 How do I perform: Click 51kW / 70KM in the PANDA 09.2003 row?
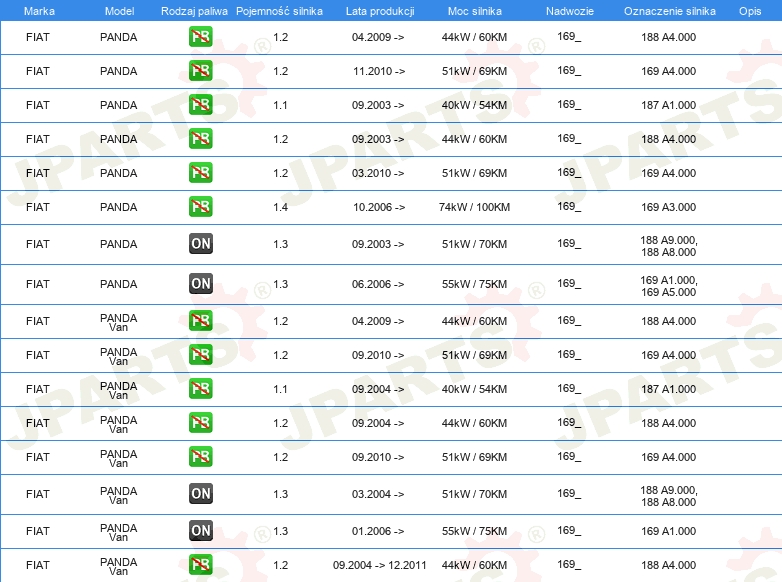[x=474, y=244]
